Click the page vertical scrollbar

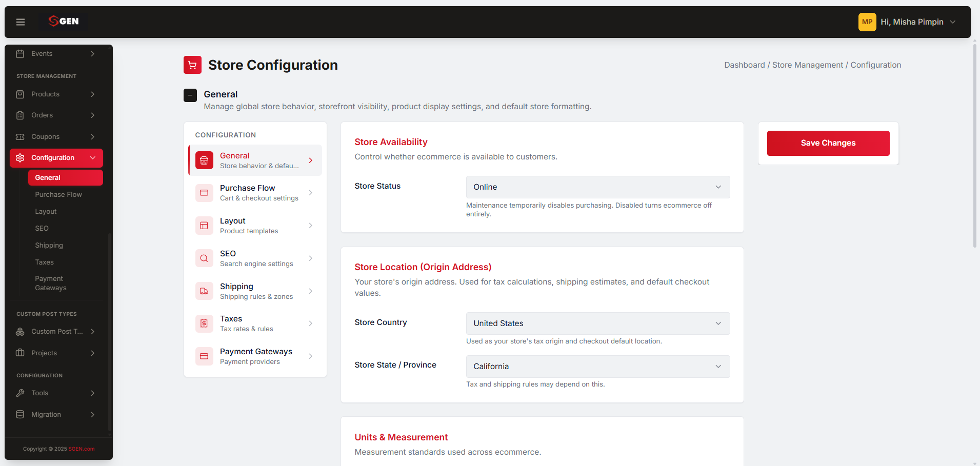coord(974,146)
